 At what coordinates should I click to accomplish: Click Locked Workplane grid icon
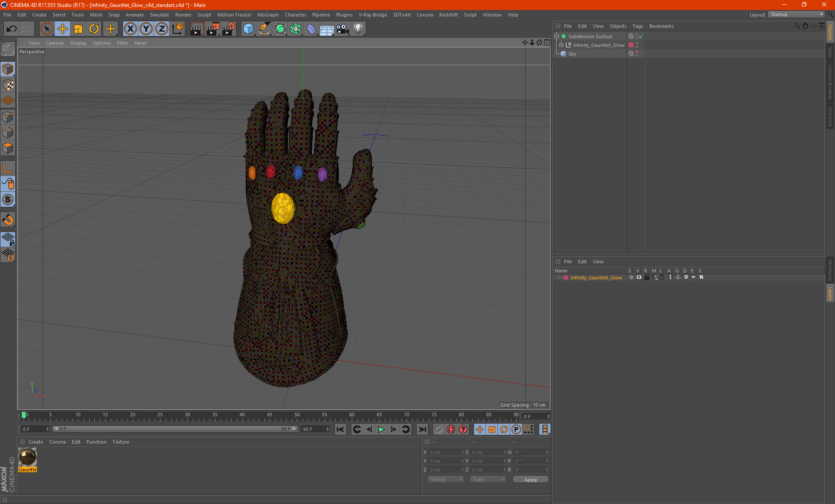(8, 239)
